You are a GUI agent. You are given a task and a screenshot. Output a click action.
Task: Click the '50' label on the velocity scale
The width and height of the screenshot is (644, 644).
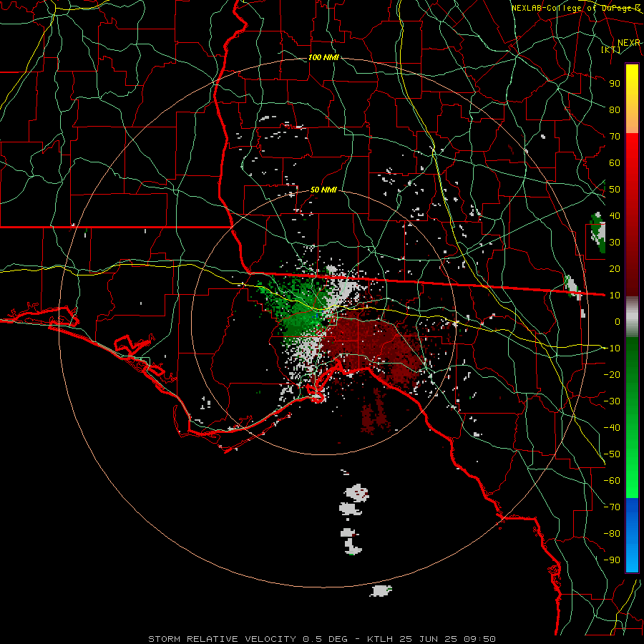(615, 190)
